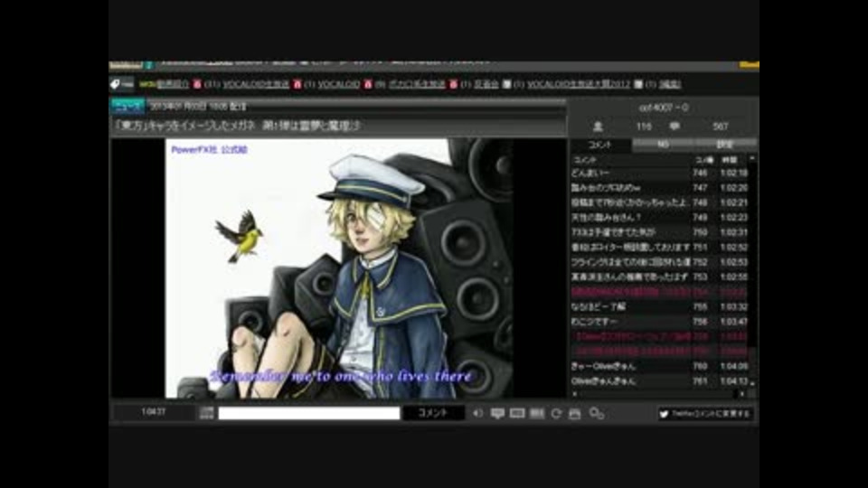Open the ボカロ系生放送 tag link

coord(417,85)
